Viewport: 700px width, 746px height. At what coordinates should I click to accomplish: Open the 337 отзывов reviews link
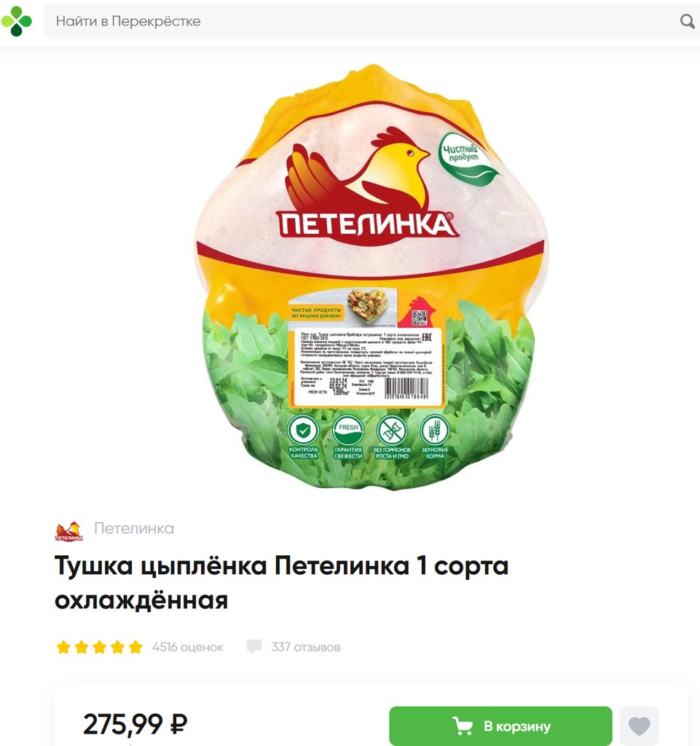pos(306,647)
